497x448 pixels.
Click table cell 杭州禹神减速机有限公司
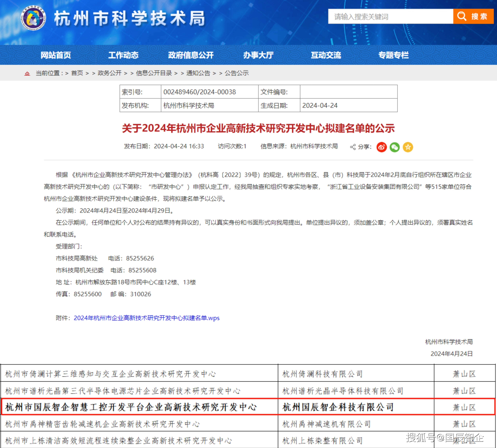click(x=356, y=423)
